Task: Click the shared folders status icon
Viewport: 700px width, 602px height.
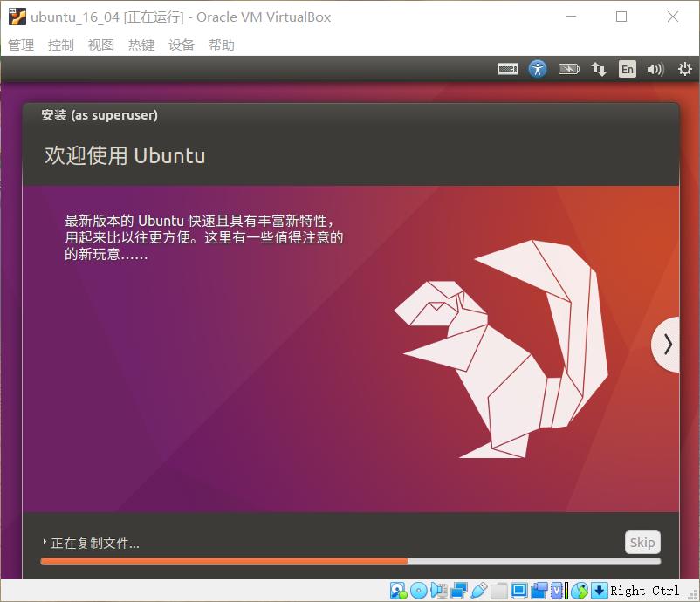Action: tap(498, 591)
